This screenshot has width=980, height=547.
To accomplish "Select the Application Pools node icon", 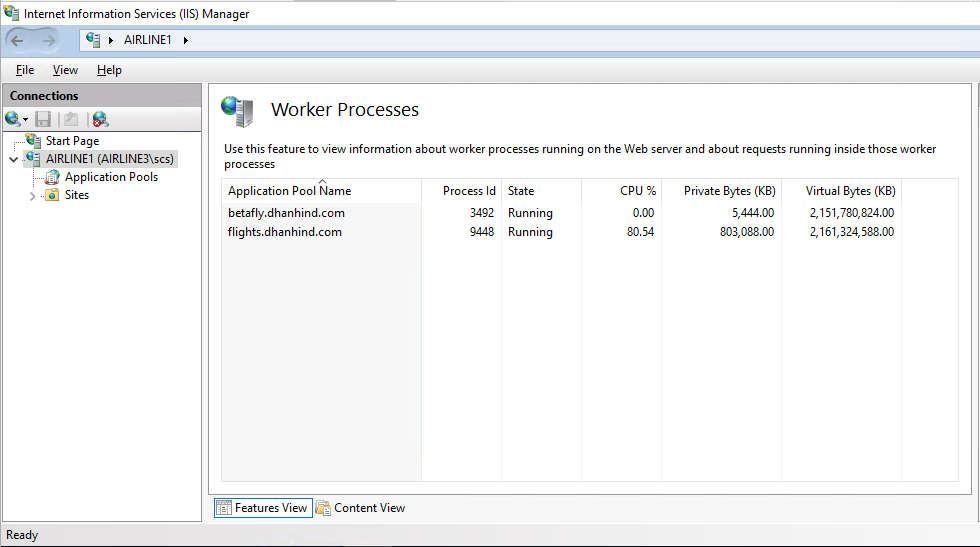I will tap(52, 177).
